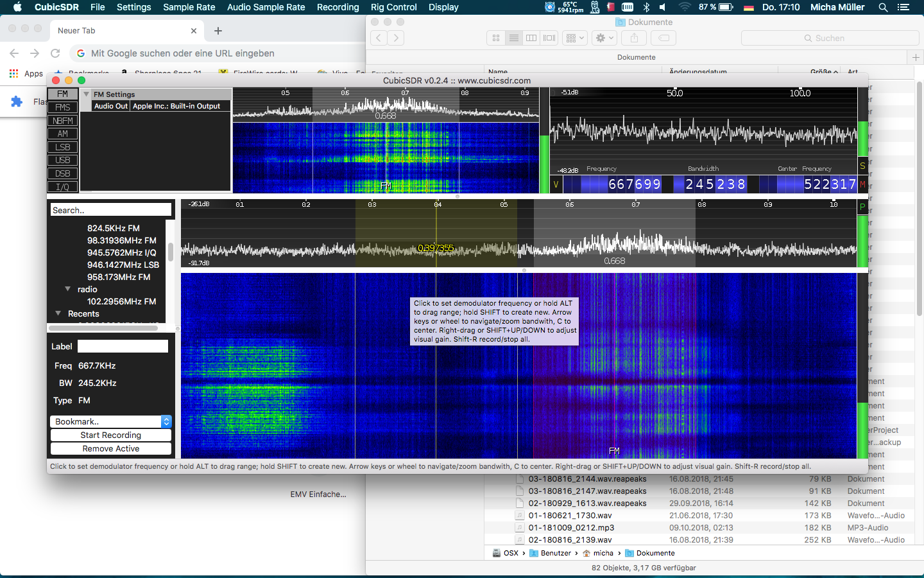Screen dimensions: 924x578
Task: Click the Start Recording button
Action: (x=111, y=435)
